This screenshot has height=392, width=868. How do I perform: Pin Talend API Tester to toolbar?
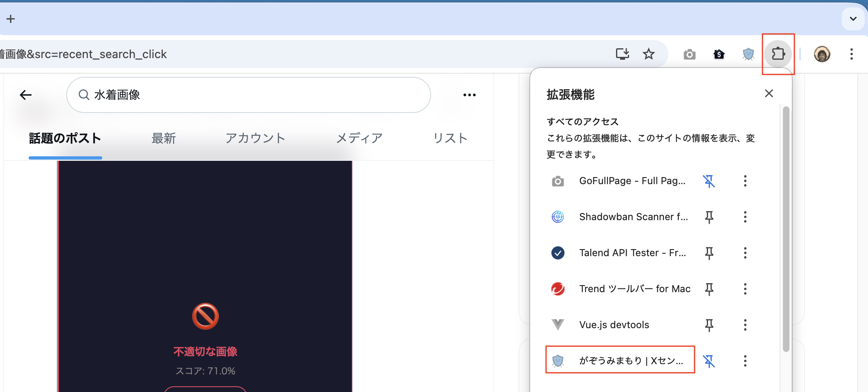(709, 253)
